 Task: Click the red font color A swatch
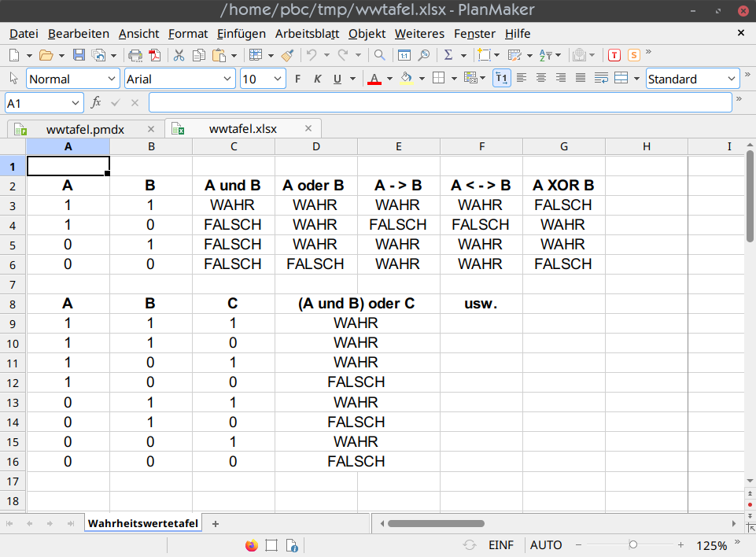click(x=374, y=78)
